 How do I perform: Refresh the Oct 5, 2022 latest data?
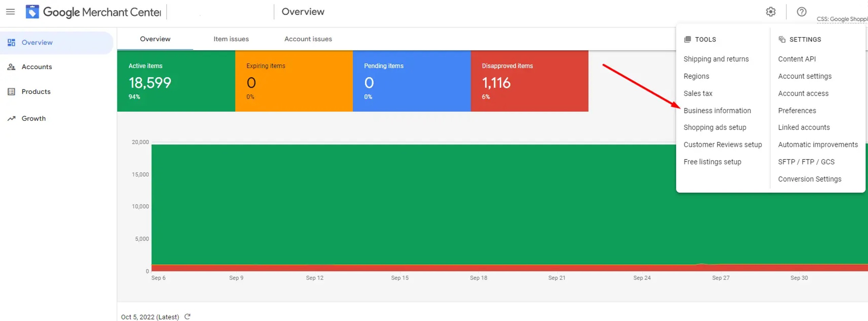[x=187, y=317]
